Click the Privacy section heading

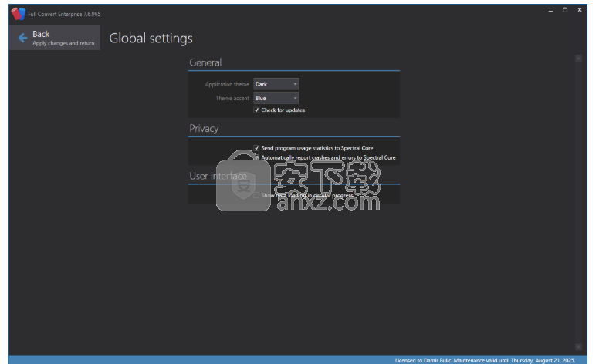click(204, 129)
